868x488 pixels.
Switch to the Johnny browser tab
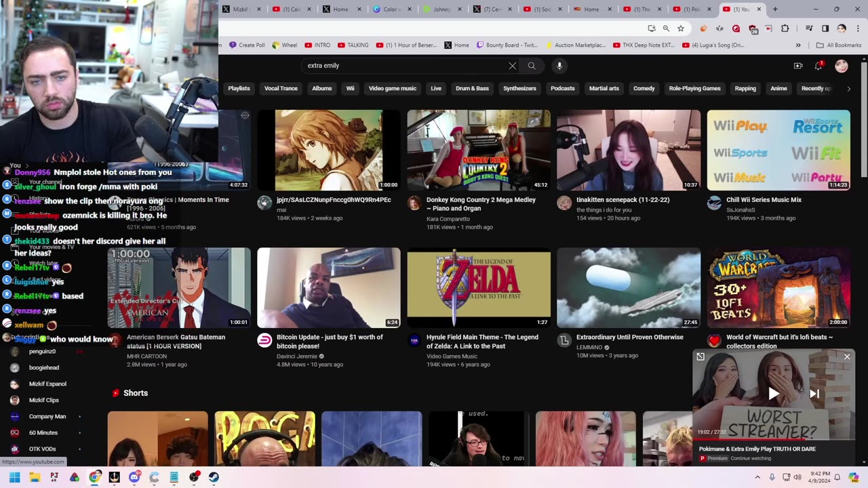click(442, 9)
